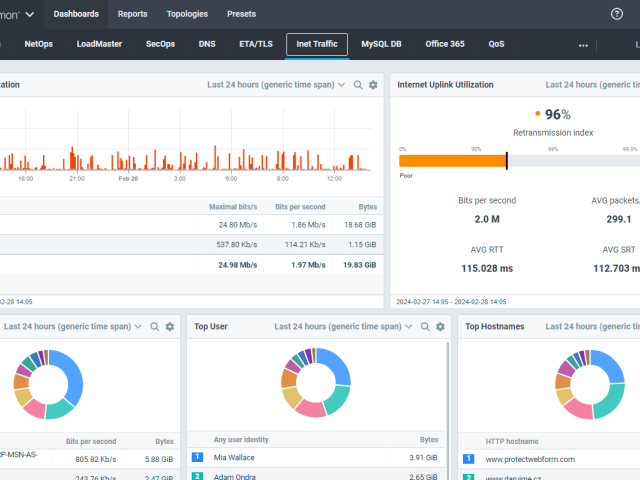Expand the Flowmon logo dropdown chevron
The height and width of the screenshot is (480, 640).
coord(31,14)
